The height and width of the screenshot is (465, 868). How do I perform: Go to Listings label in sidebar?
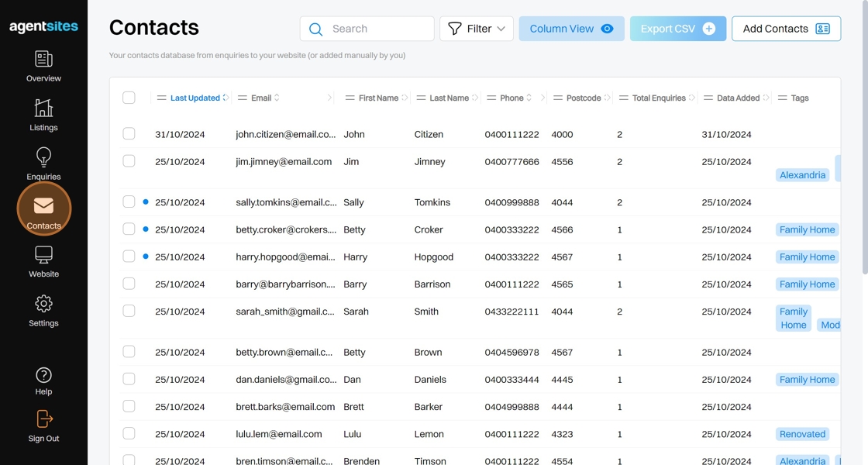point(43,128)
